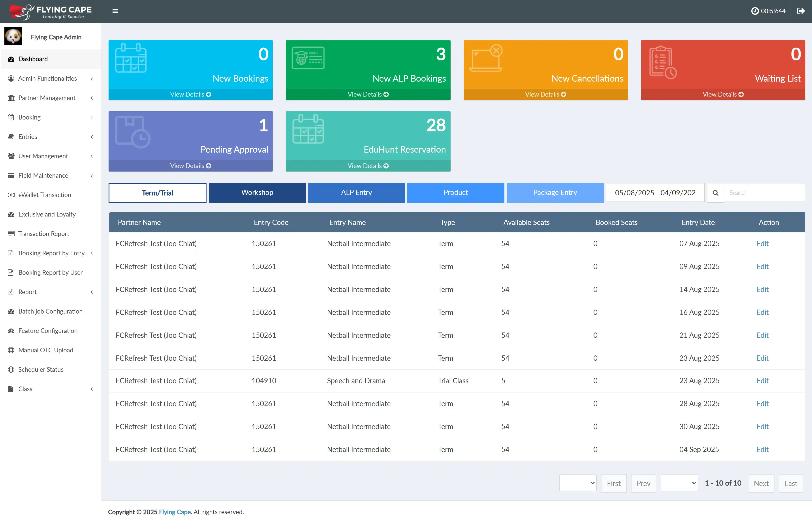Click the Waiting List clipboard icon
Image resolution: width=812 pixels, height=523 pixels.
[x=662, y=62]
